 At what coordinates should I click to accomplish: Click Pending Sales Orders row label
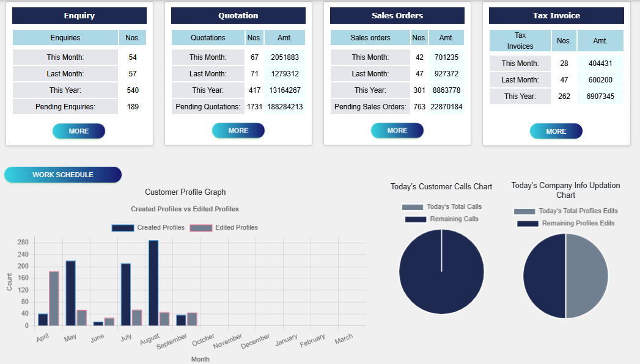(370, 107)
